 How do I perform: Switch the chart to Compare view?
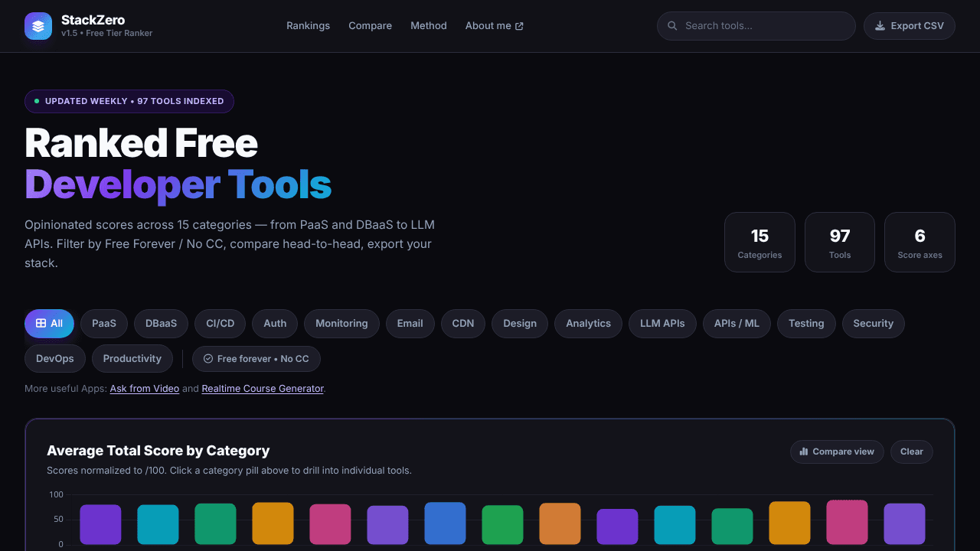click(838, 452)
